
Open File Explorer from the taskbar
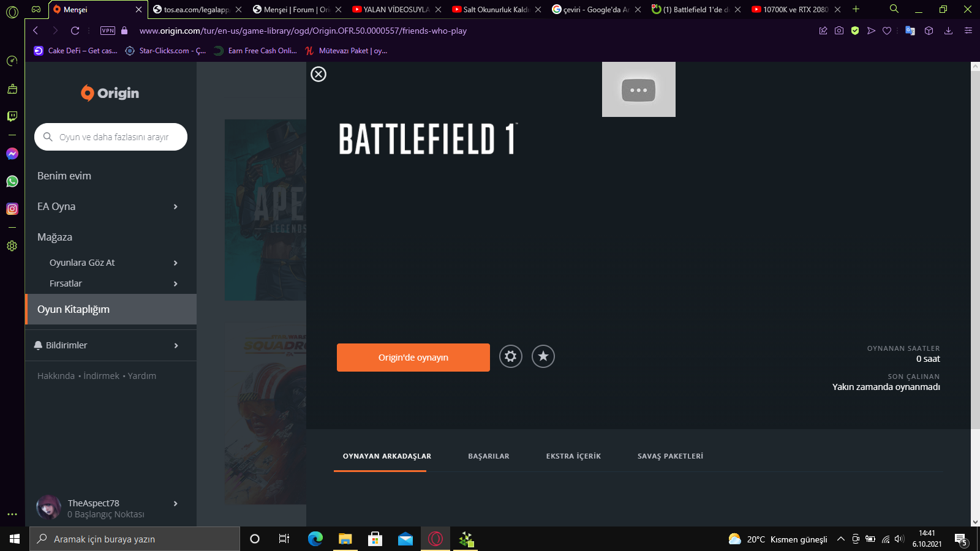coord(345,539)
